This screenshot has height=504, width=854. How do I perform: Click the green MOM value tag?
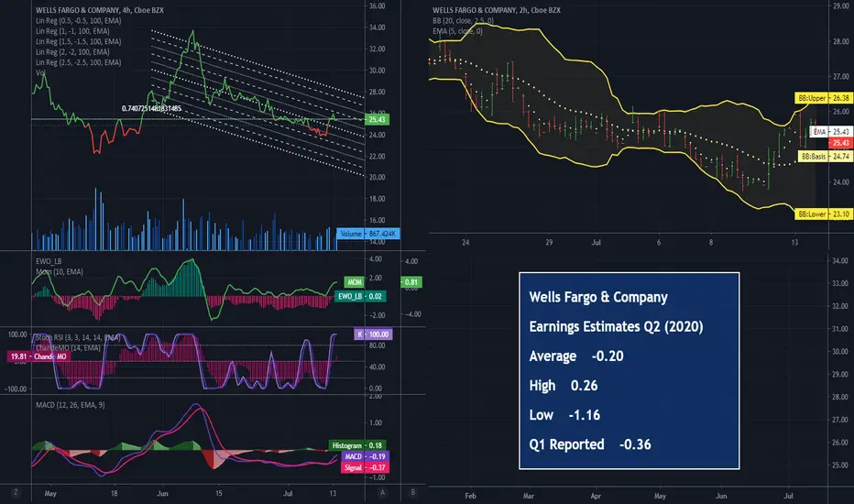tap(354, 282)
